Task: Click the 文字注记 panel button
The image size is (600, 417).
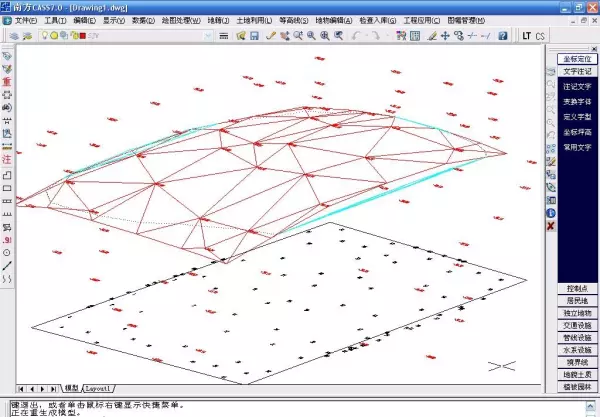Action: pos(577,71)
